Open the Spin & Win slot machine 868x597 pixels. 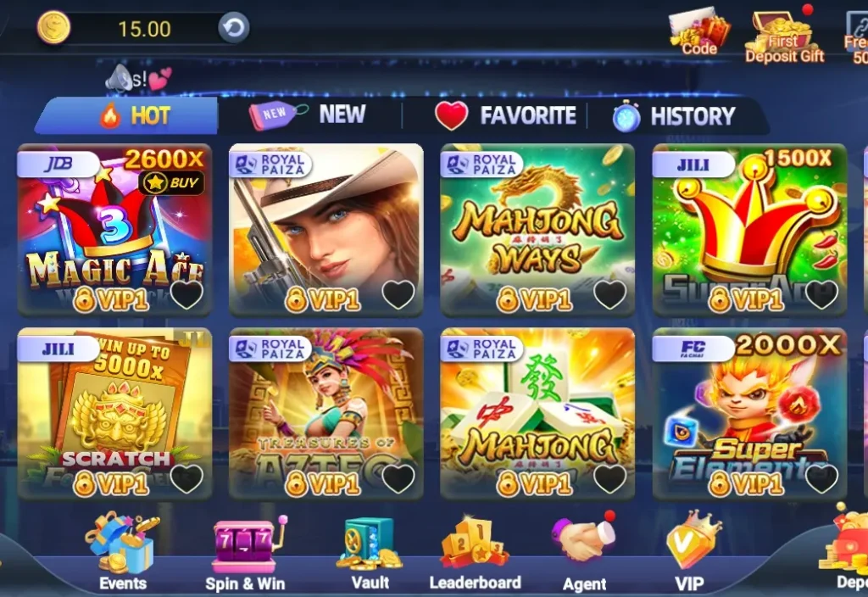pos(248,544)
